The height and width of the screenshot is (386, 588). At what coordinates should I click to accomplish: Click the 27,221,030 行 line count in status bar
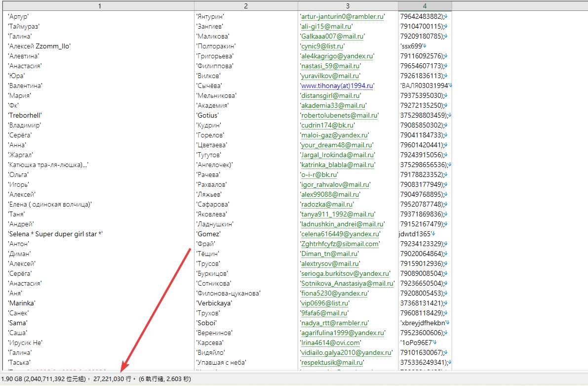(112, 379)
